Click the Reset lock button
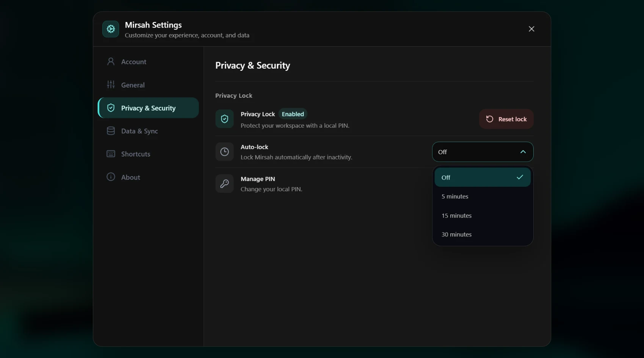Image resolution: width=644 pixels, height=358 pixels. 506,119
